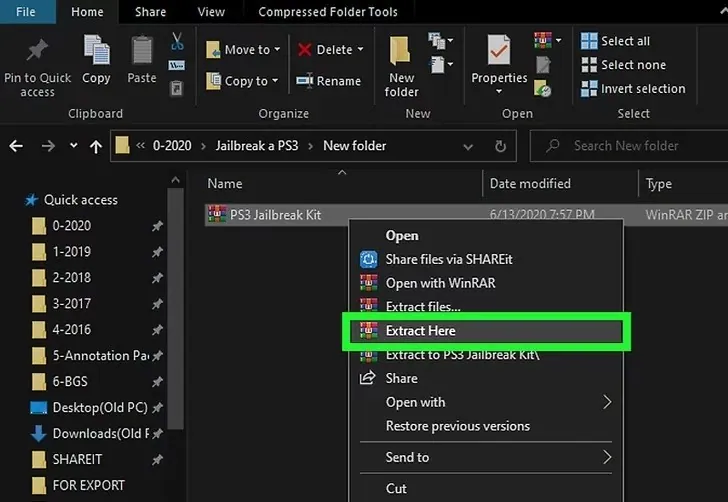Screen dimensions: 728x502
Task: Click the Paste shortcut icon
Action: pyautogui.click(x=176, y=88)
